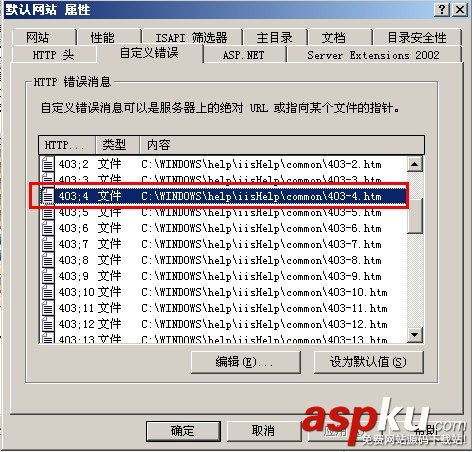This screenshot has width=472, height=452.
Task: Select the 403;5 error entry
Action: (x=223, y=212)
